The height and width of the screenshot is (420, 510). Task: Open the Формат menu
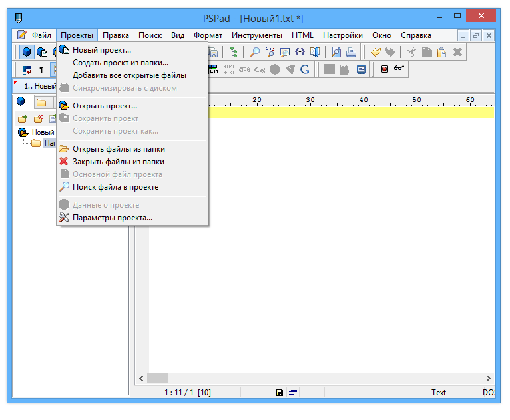[208, 35]
